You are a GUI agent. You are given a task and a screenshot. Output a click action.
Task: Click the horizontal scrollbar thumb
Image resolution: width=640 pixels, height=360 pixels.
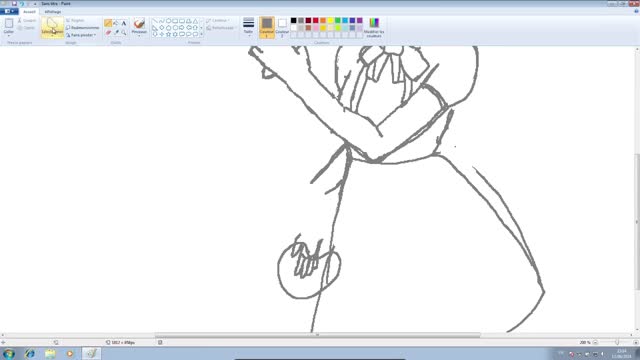(318, 335)
